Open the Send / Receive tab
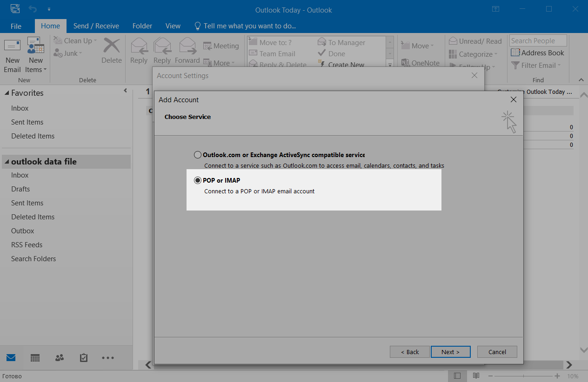 pos(96,26)
